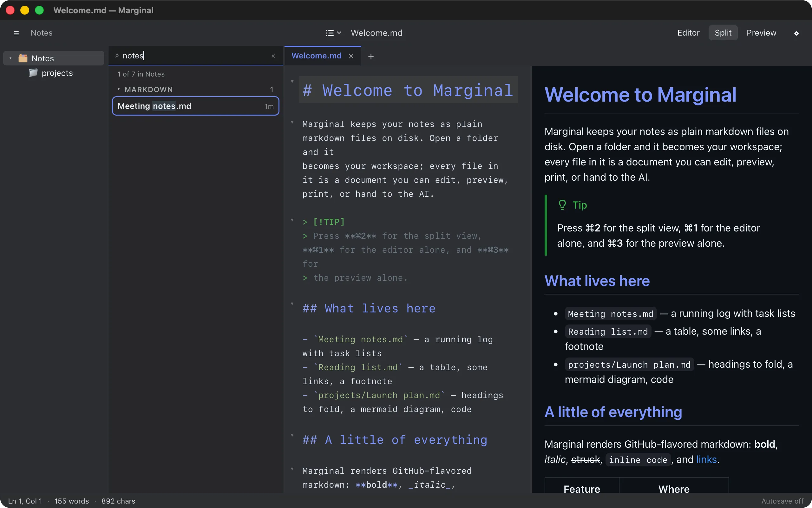Image resolution: width=812 pixels, height=508 pixels.
Task: Click the lightbulb Tip icon in preview
Action: [x=562, y=204]
